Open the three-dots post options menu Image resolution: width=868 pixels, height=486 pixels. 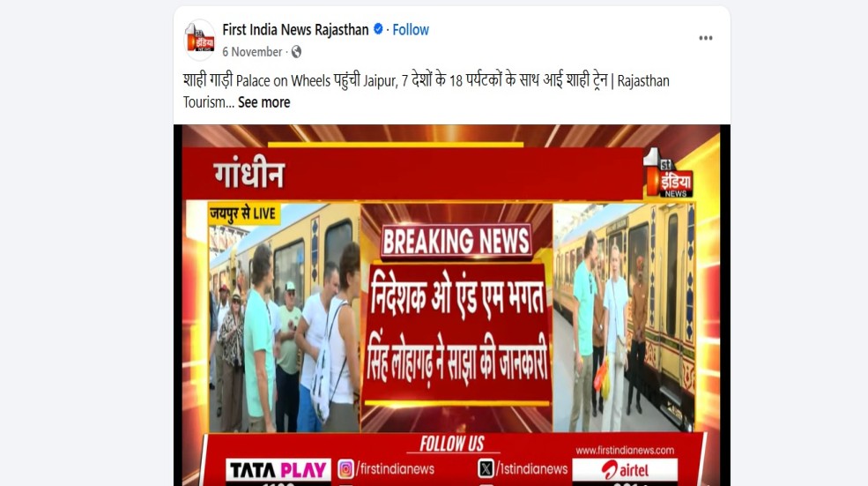coord(705,38)
